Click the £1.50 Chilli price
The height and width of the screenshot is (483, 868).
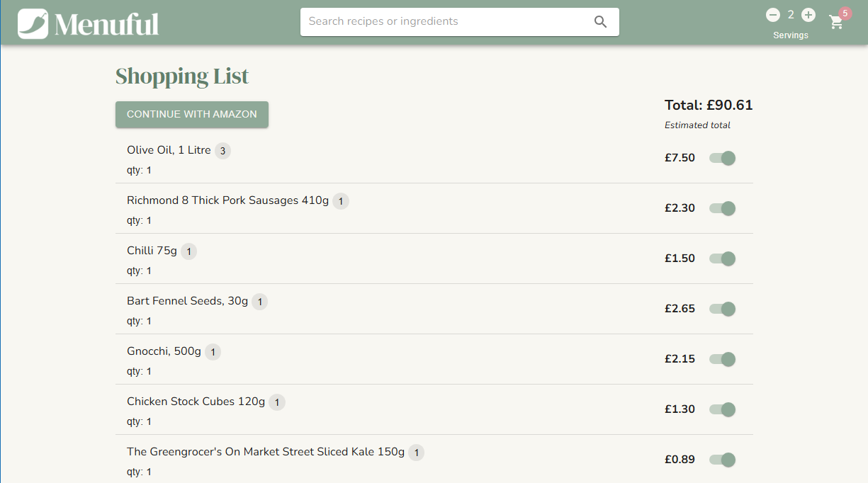pyautogui.click(x=680, y=258)
